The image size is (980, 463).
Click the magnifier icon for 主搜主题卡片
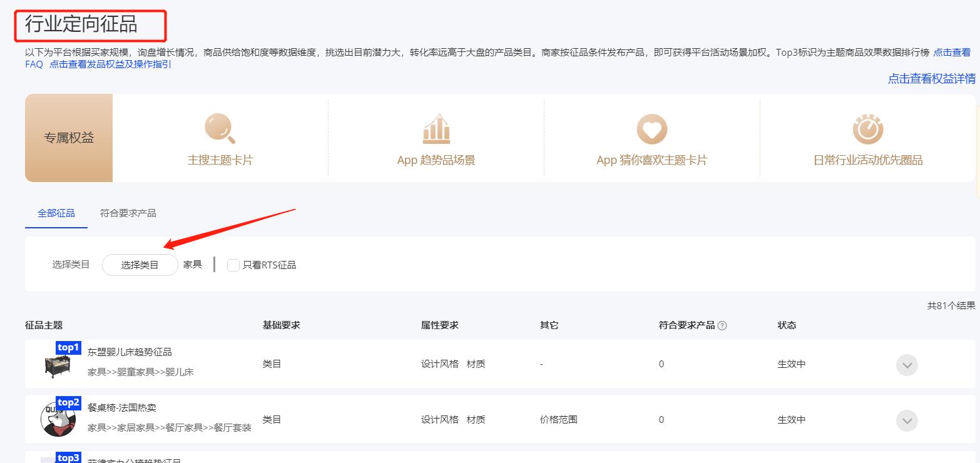(x=220, y=128)
